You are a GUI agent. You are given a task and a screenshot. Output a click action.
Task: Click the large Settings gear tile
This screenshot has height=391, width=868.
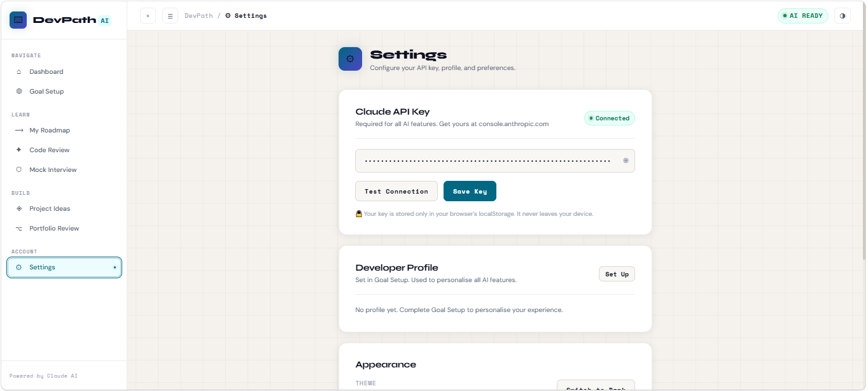click(x=350, y=59)
